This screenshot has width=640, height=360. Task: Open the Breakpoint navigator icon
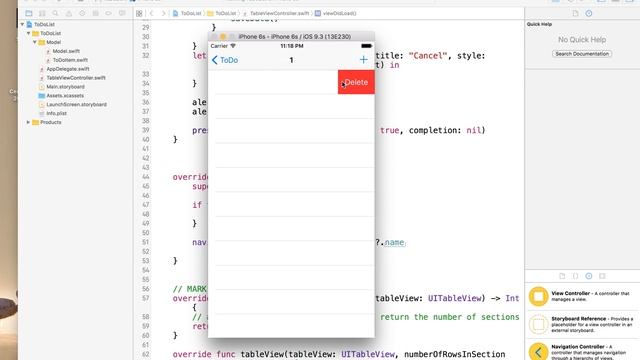tap(109, 13)
